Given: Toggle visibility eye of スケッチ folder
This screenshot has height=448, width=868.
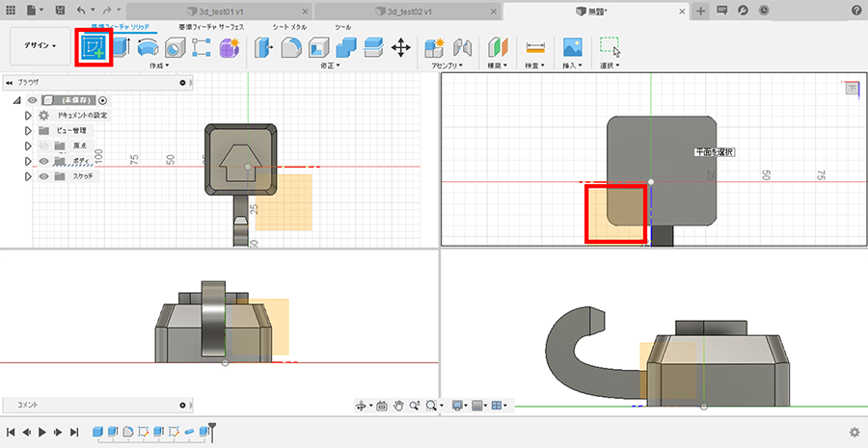Looking at the screenshot, I should coord(43,176).
